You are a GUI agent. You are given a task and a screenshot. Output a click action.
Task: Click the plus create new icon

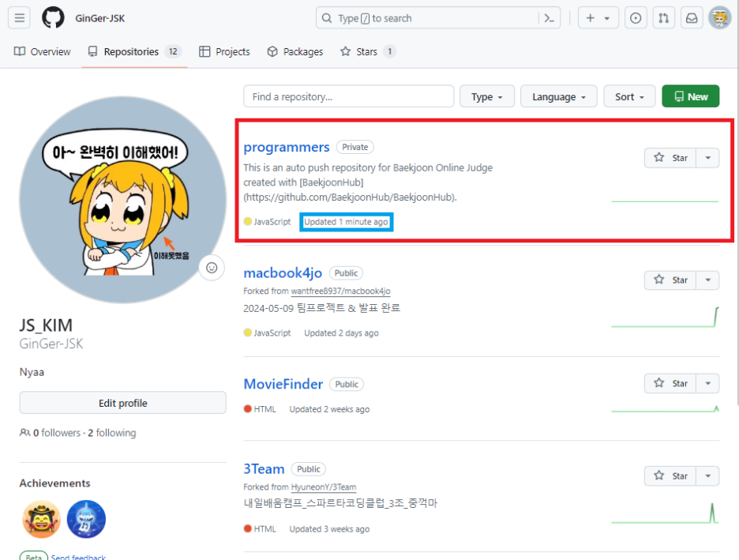click(590, 18)
